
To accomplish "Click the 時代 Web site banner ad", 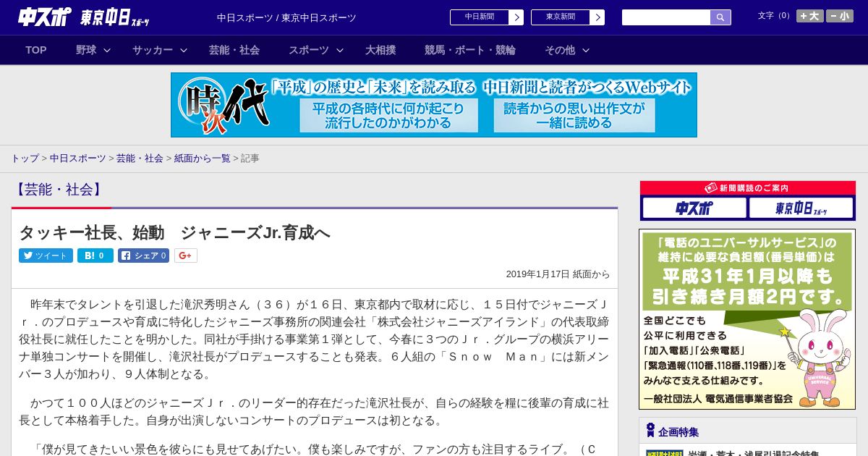I will tap(434, 105).
